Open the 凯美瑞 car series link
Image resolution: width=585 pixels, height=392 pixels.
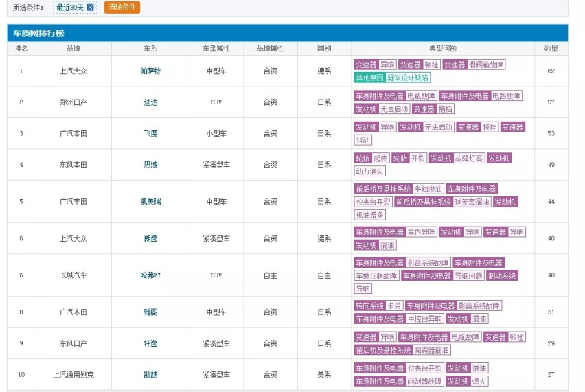click(150, 201)
